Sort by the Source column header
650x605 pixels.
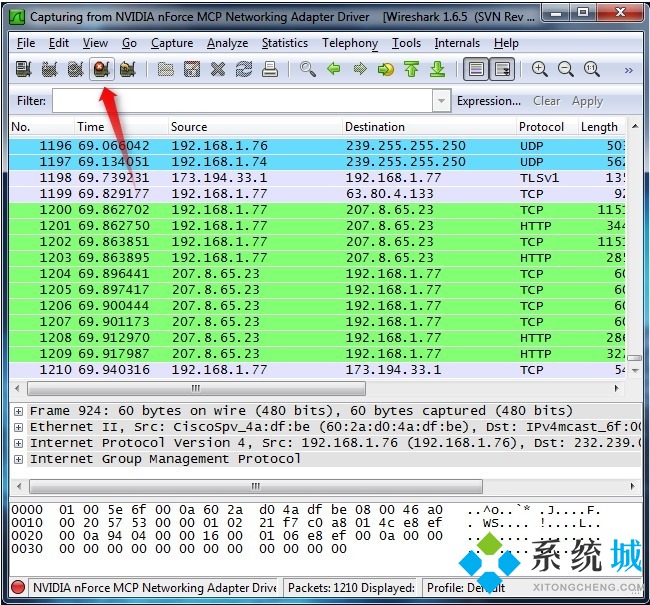pyautogui.click(x=255, y=126)
